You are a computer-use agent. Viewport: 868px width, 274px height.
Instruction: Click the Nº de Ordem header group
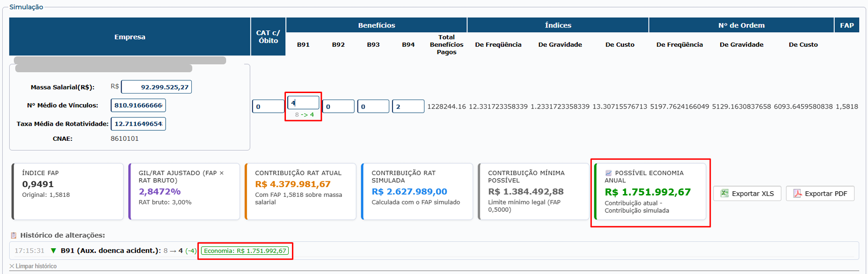tap(741, 25)
